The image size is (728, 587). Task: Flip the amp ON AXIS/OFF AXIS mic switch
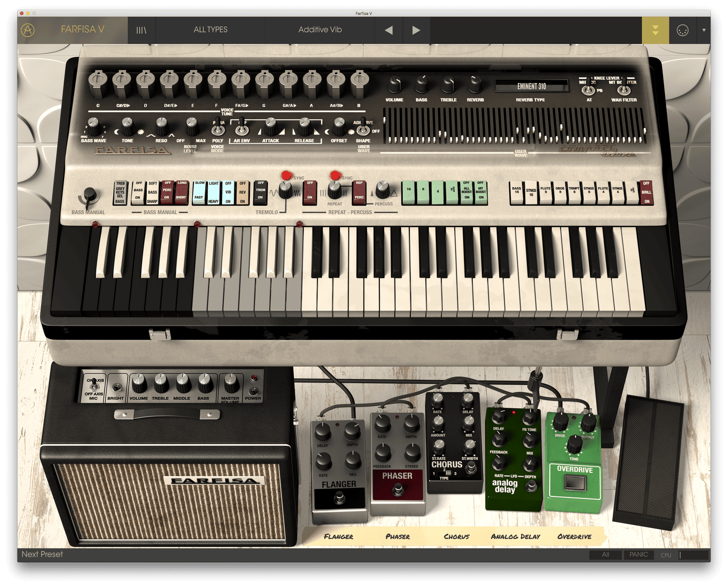[x=94, y=386]
